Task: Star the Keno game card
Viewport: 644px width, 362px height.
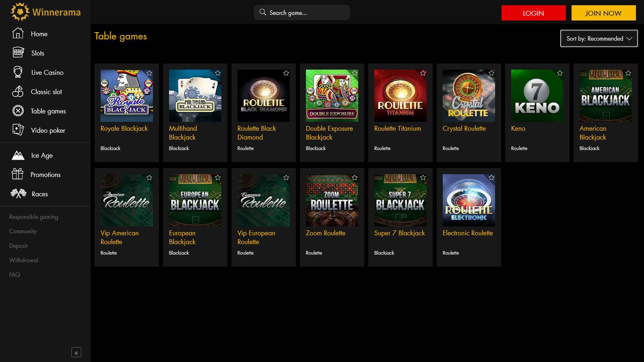Action: coord(560,73)
